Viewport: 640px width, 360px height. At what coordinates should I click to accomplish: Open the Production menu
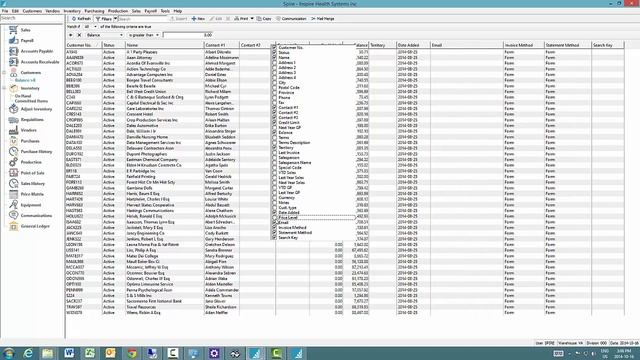click(x=118, y=11)
